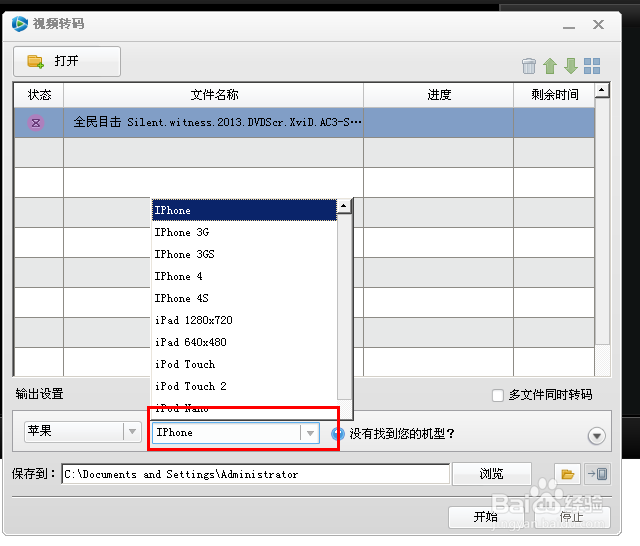Click the 保存到 path input field

pyautogui.click(x=256, y=474)
